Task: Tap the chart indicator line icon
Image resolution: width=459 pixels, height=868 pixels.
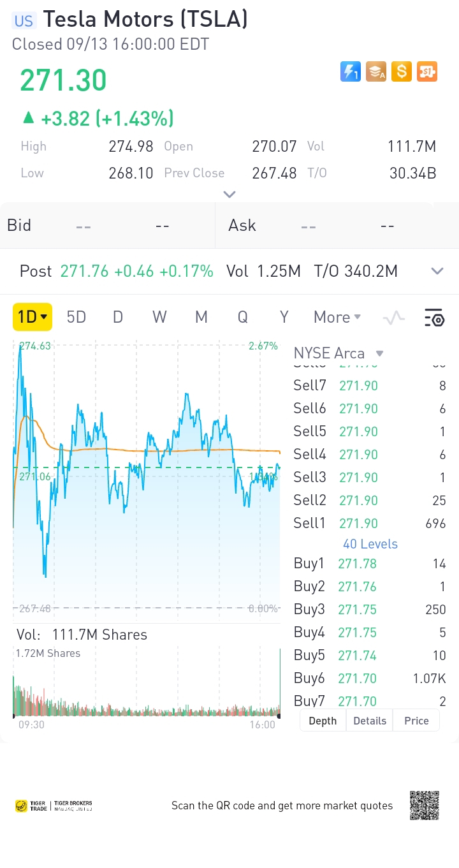Action: 394,317
